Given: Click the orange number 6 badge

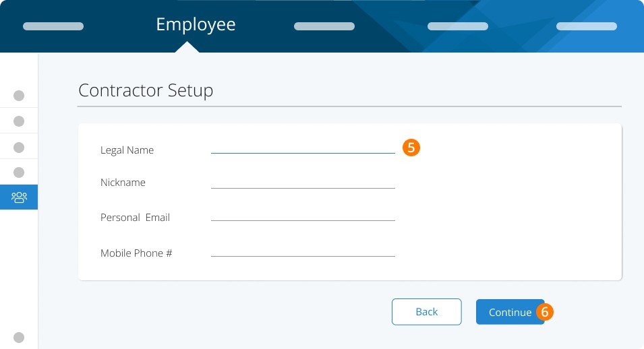Looking at the screenshot, I should click(545, 312).
